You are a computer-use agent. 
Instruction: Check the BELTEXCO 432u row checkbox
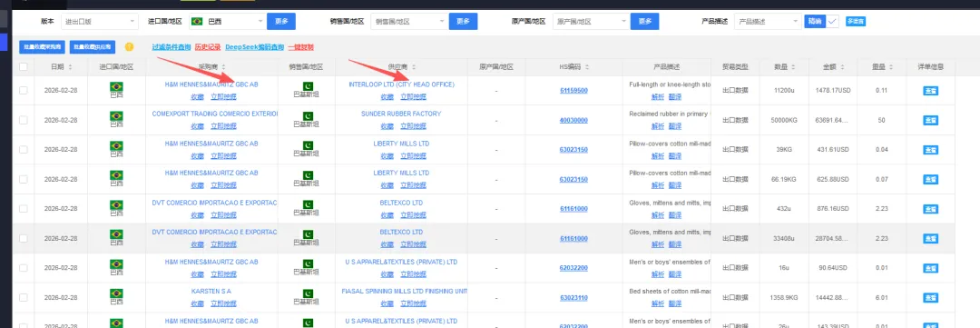tap(23, 208)
